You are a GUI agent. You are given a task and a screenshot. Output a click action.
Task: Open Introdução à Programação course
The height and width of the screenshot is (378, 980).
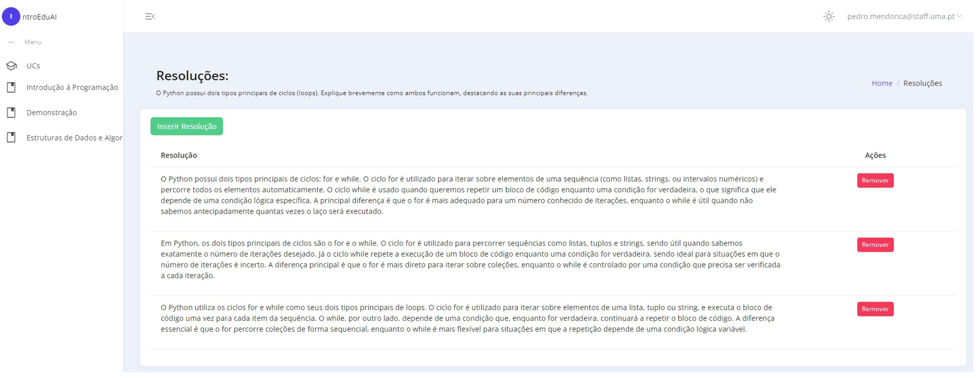72,87
